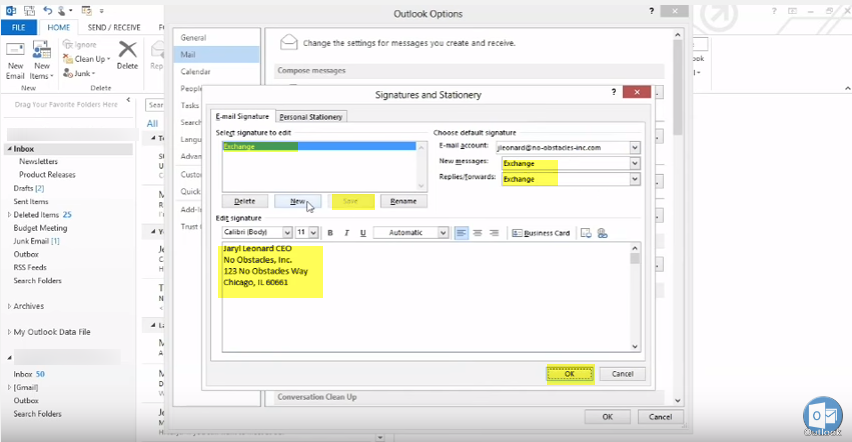Screen dimensions: 852x442
Task: Click the Ignore conversation button
Action: [x=80, y=45]
